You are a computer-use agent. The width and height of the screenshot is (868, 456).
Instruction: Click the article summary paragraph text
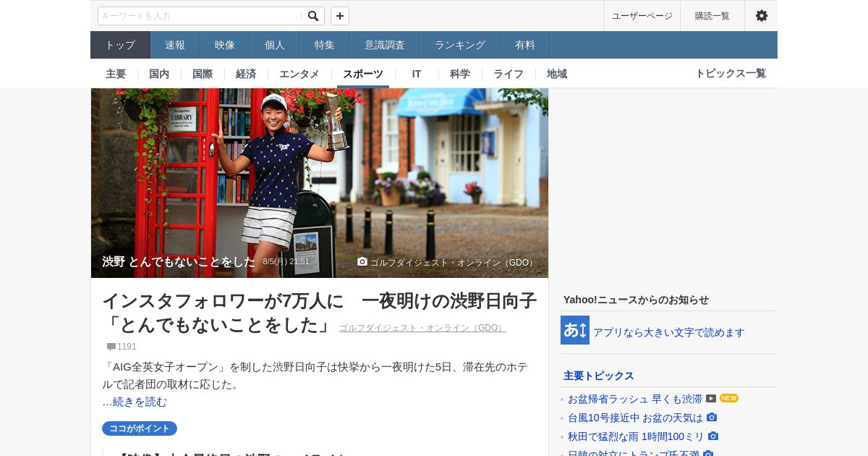(315, 375)
